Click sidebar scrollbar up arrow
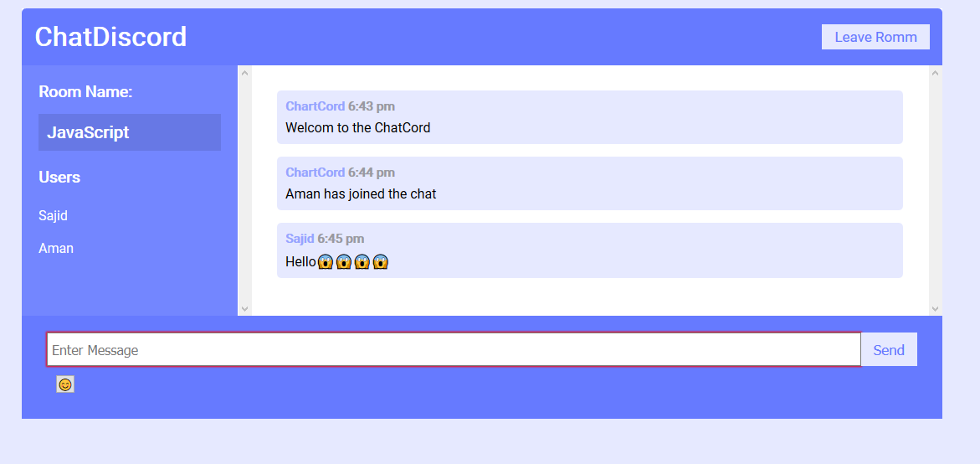 tap(245, 73)
